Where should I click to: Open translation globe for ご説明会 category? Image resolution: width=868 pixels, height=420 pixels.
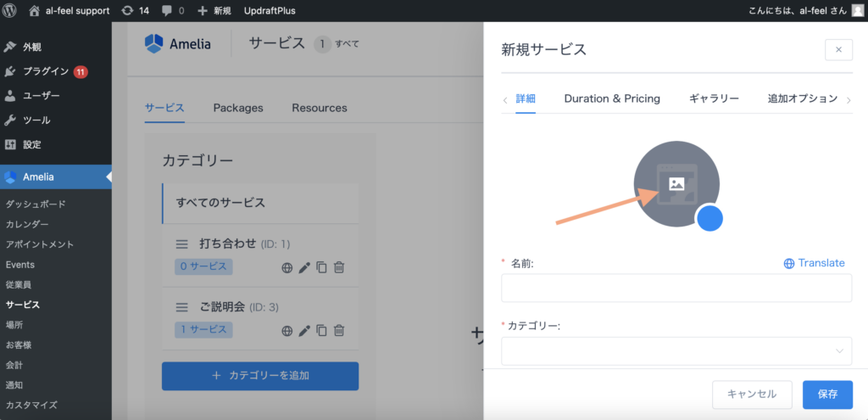pyautogui.click(x=287, y=330)
